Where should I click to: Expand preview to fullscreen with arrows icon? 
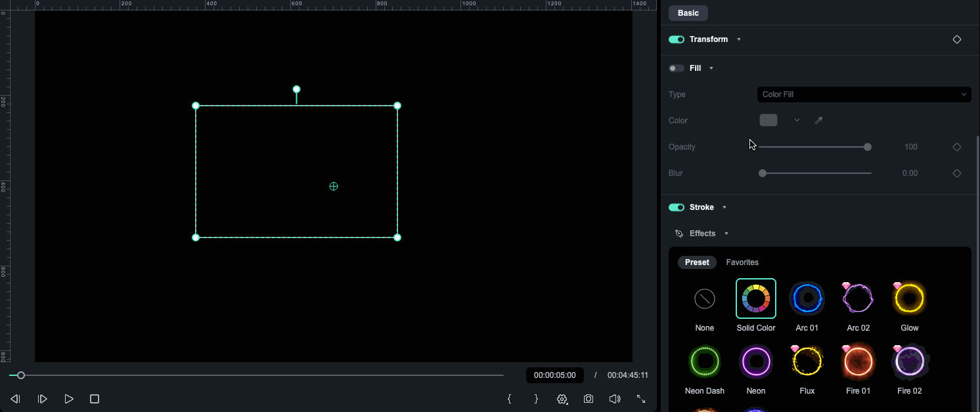coord(640,398)
